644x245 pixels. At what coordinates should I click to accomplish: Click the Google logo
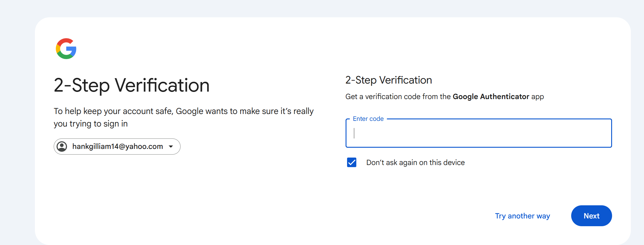coord(66,49)
